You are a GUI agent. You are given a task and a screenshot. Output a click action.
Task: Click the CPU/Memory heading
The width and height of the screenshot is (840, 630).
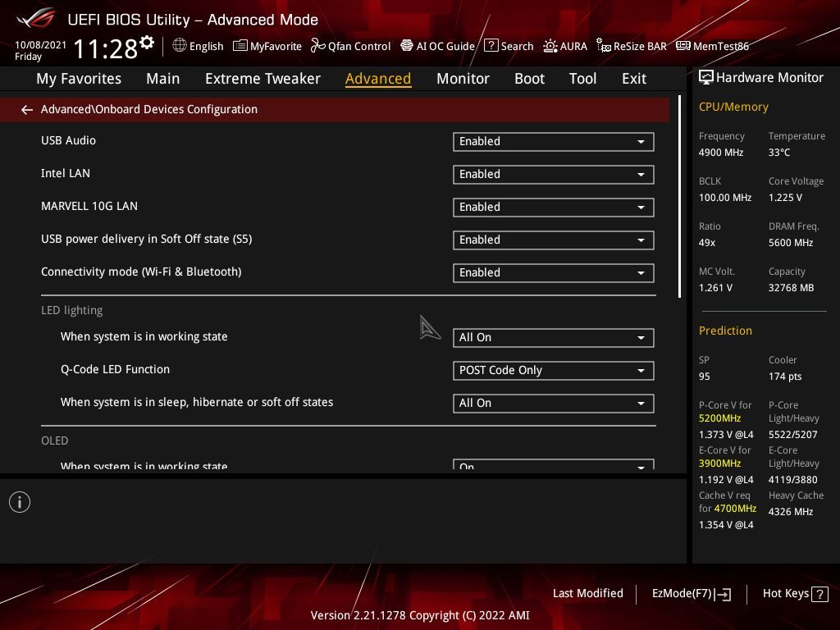(733, 107)
